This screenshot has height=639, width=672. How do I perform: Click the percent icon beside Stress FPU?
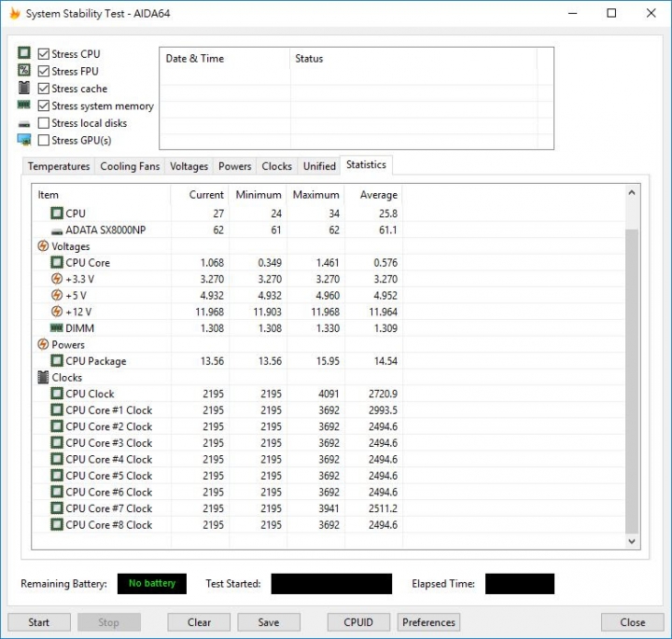24,70
